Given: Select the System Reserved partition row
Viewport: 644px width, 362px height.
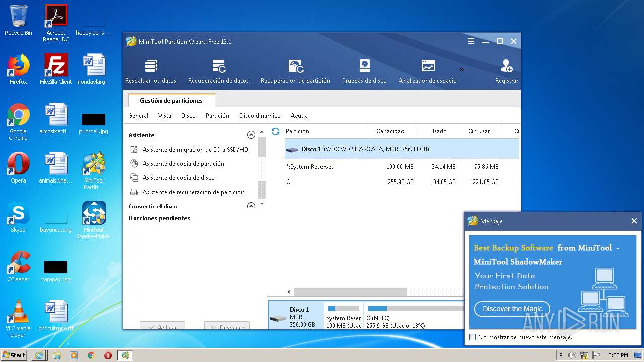Looking at the screenshot, I should pyautogui.click(x=401, y=167).
